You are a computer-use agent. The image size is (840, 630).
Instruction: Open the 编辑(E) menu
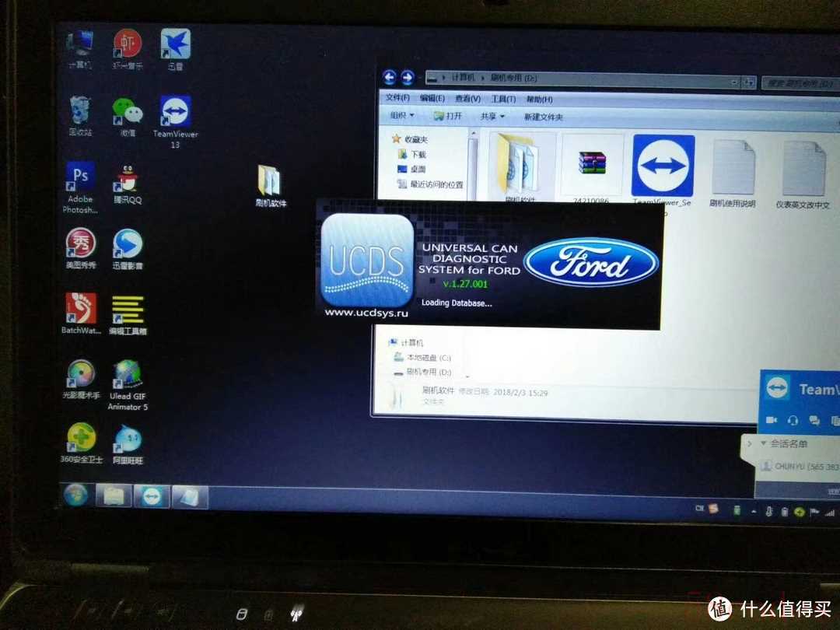(x=432, y=98)
